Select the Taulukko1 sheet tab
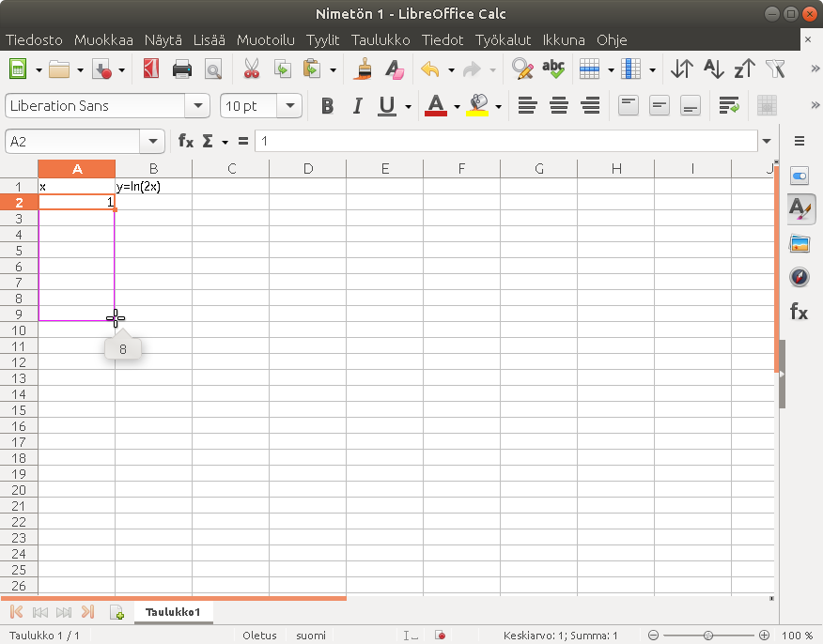 [x=173, y=612]
